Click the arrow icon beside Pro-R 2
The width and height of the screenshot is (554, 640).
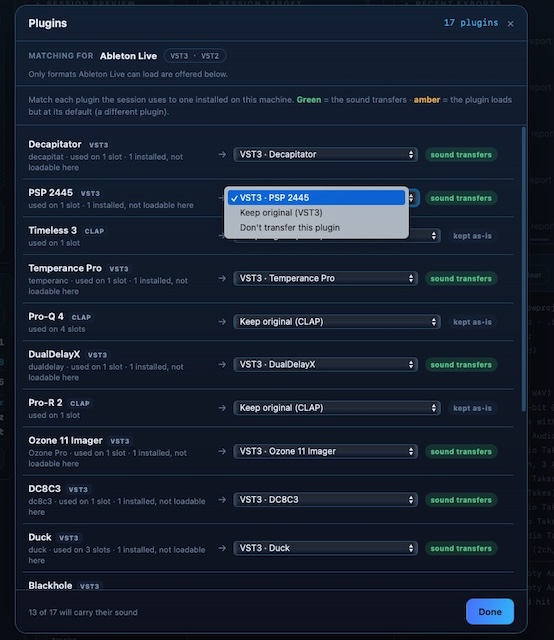click(222, 408)
